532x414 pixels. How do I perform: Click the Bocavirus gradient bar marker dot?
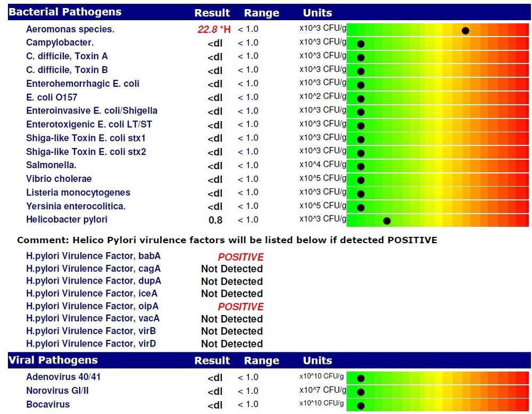coord(361,405)
